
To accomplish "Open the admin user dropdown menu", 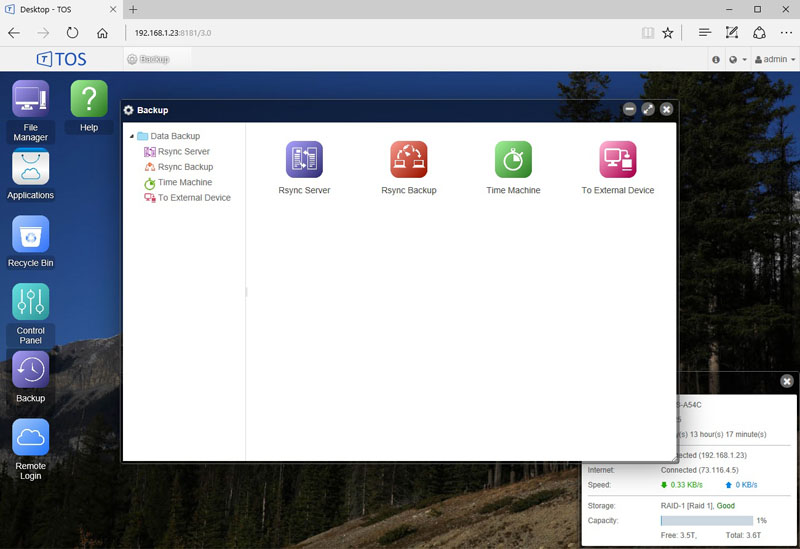I will [774, 60].
